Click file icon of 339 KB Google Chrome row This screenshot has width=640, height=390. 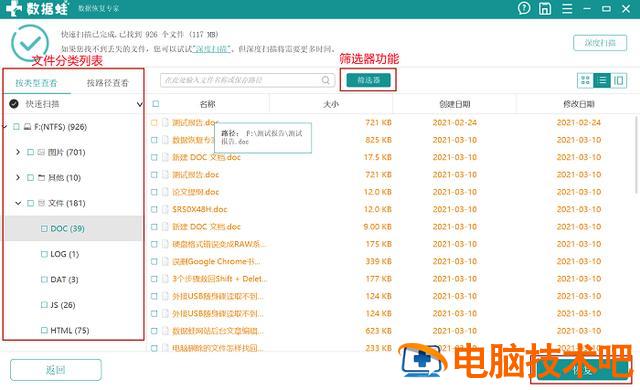coord(165,261)
